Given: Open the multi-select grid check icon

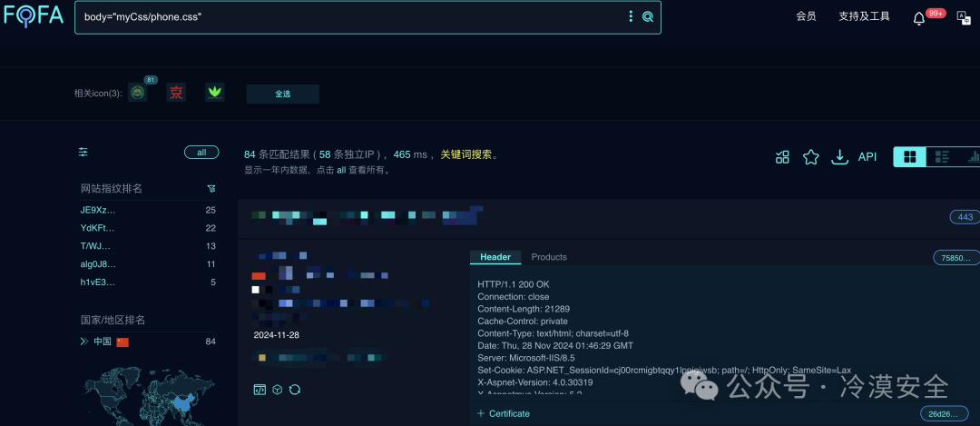Looking at the screenshot, I should [x=782, y=157].
